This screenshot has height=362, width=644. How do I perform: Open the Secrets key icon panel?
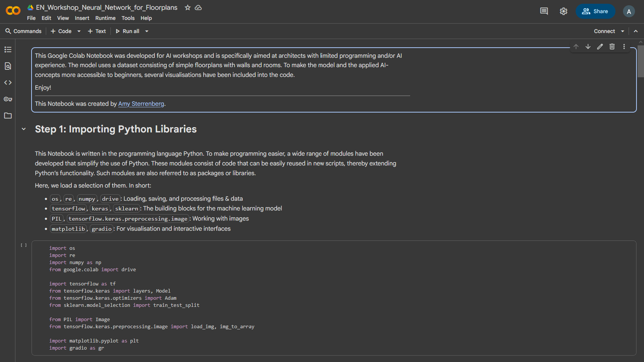pos(8,99)
